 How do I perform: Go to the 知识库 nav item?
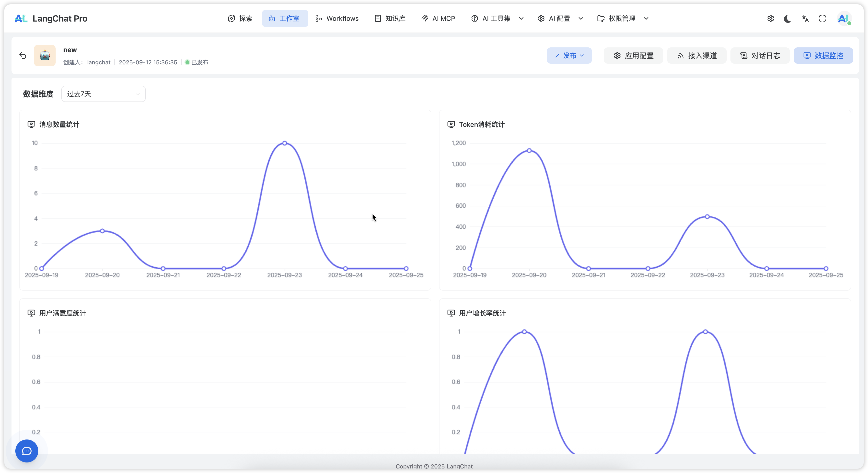pos(390,18)
